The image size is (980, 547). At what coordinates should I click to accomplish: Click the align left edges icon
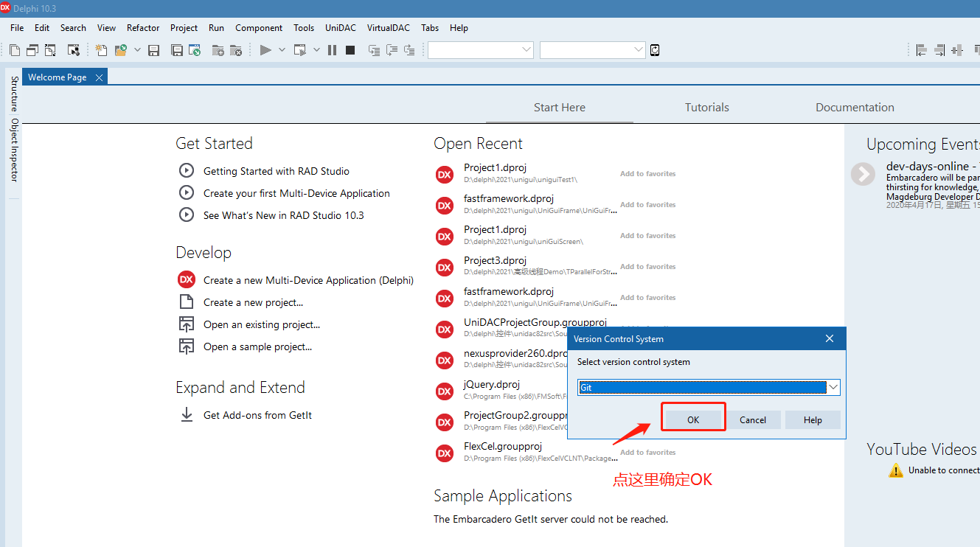coord(921,50)
